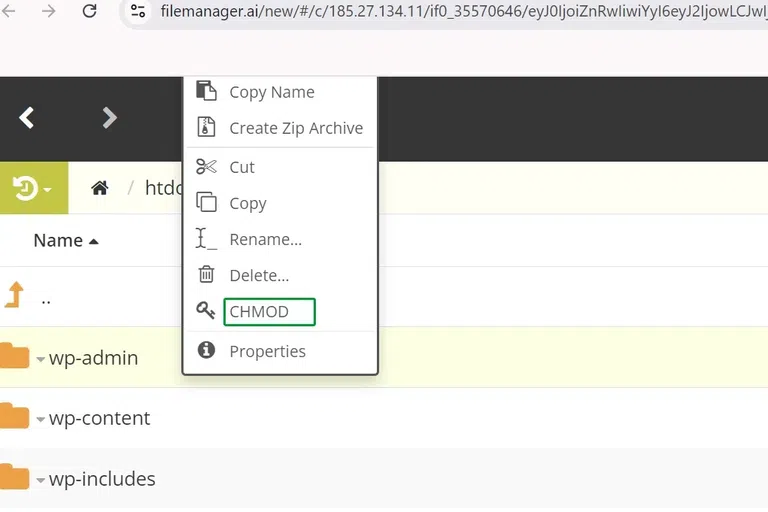Reload the page with the refresh icon
768x512 pixels.
89,10
